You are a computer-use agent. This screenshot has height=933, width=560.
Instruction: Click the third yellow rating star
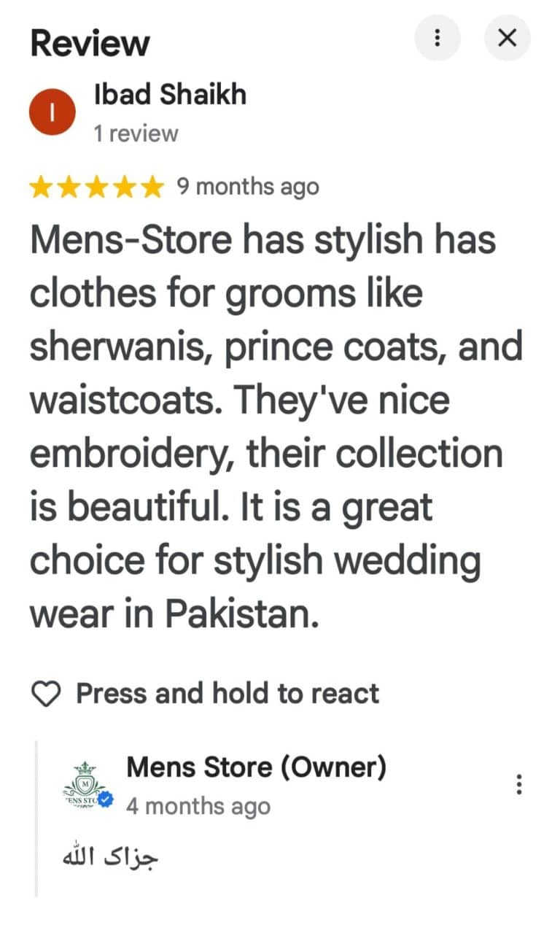pos(97,187)
